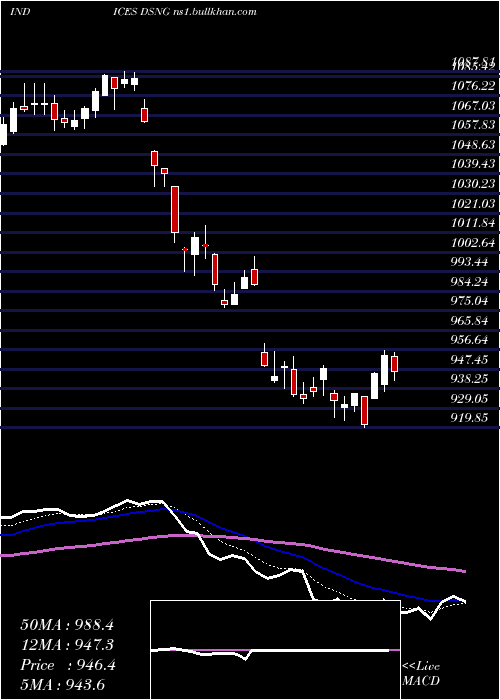
Task: Click the 50MA : 988.4 readout
Action: tap(67, 625)
